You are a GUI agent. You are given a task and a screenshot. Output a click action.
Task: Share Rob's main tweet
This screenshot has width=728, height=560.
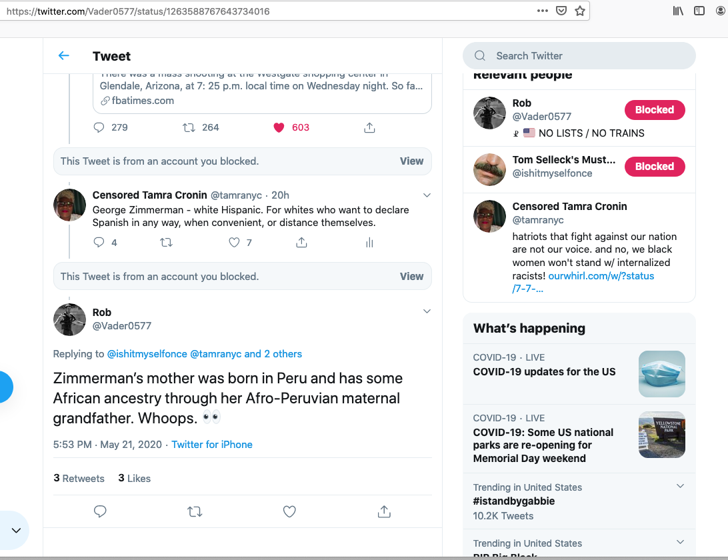(x=383, y=511)
